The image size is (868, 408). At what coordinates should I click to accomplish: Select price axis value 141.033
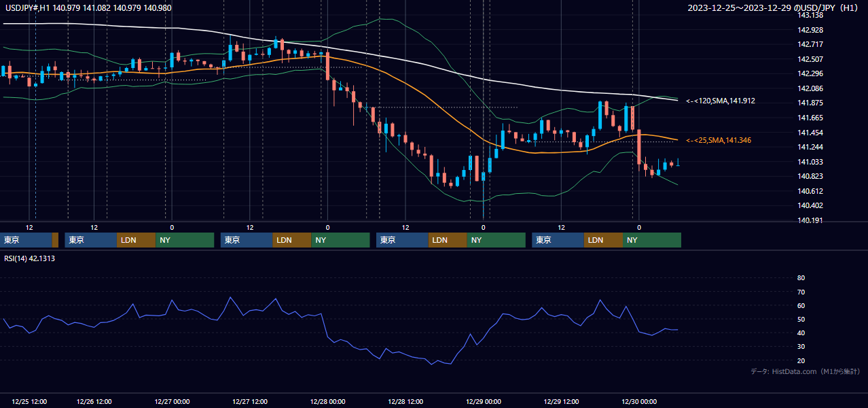[810, 162]
